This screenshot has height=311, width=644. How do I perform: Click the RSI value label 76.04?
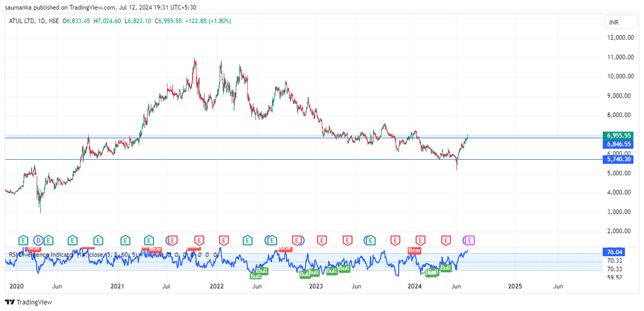[614, 251]
